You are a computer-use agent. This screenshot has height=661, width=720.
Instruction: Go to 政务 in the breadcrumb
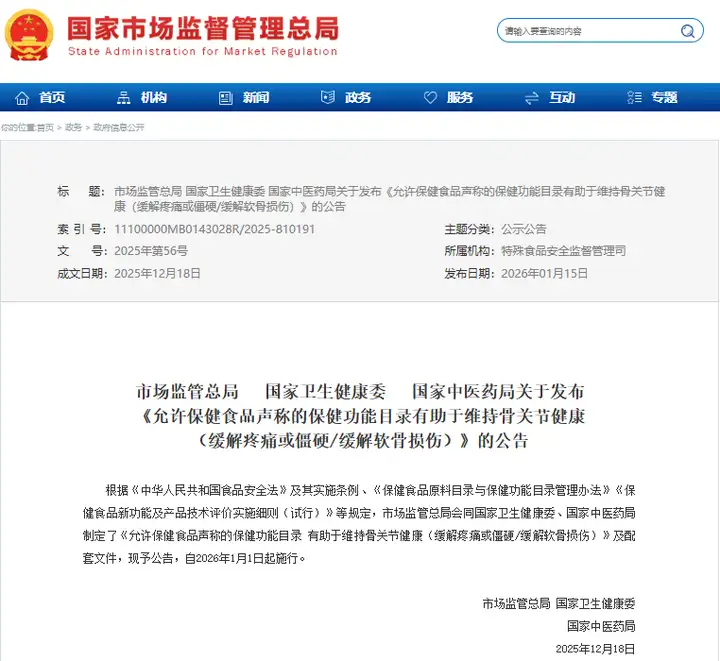coord(73,128)
